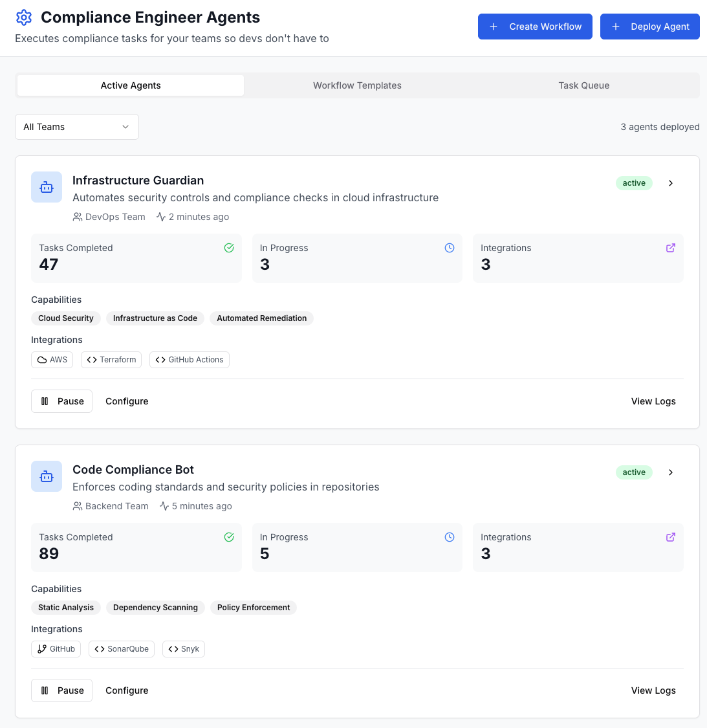Image resolution: width=707 pixels, height=728 pixels.
Task: View Logs for Infrastructure Guardian
Action: pyautogui.click(x=653, y=401)
